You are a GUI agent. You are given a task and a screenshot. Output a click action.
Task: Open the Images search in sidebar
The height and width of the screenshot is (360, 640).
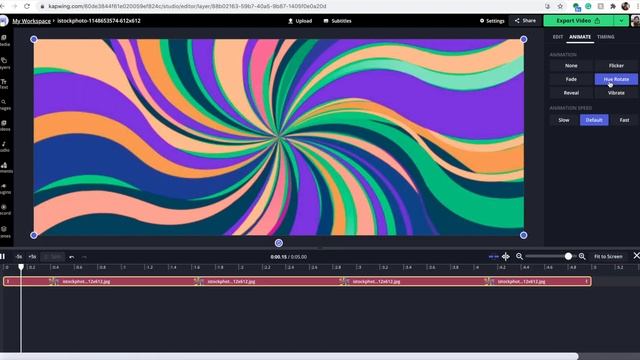(x=4, y=104)
